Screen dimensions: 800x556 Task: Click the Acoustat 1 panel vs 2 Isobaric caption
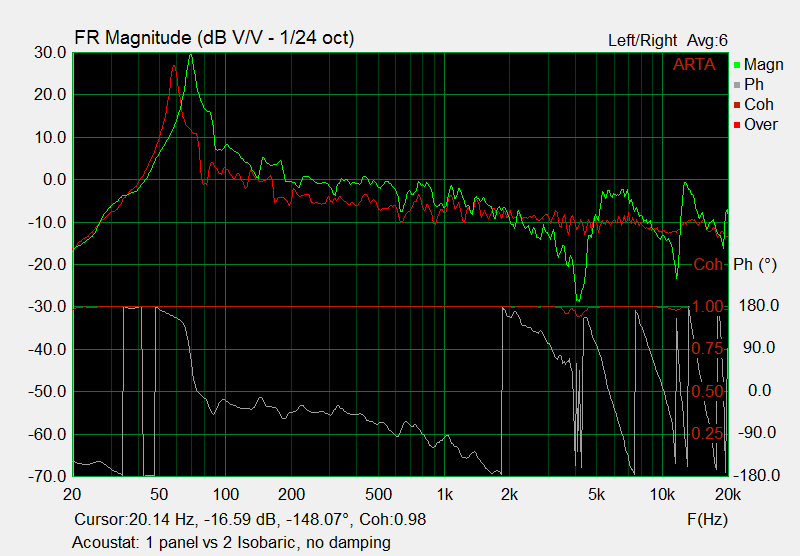pyautogui.click(x=232, y=542)
